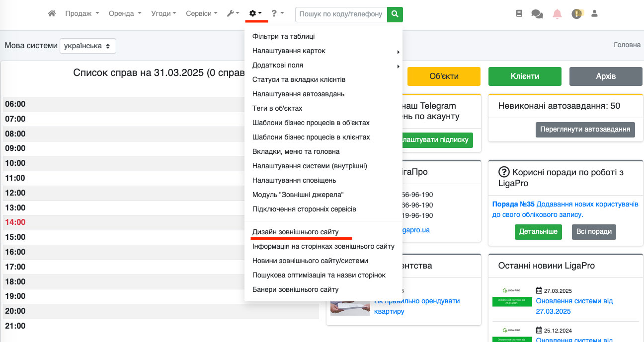
Task: Open the exclamation alert icon
Action: [576, 14]
